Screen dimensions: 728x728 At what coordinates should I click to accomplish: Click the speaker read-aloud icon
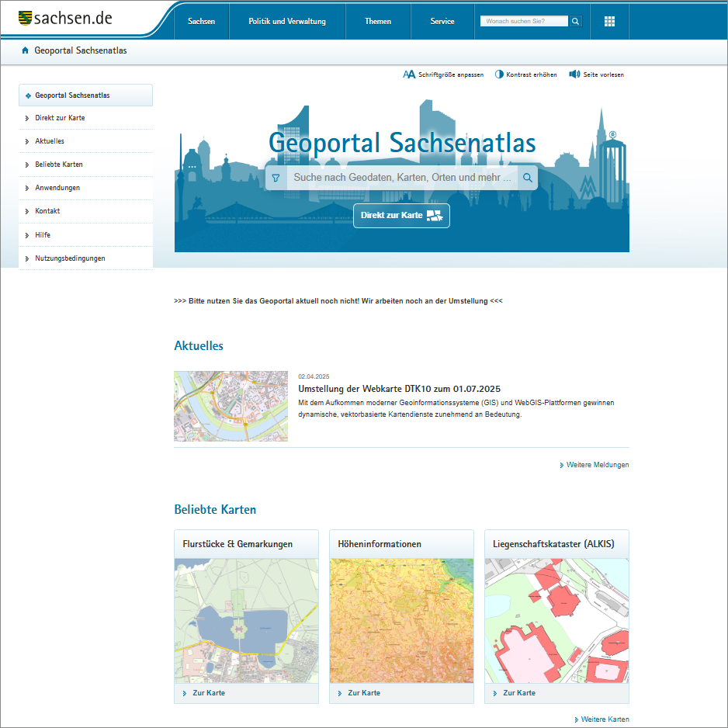(x=574, y=75)
